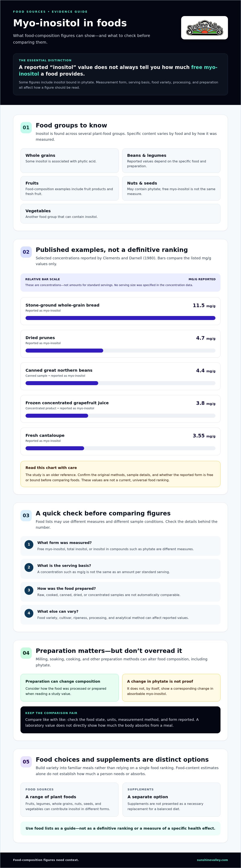
Task: Select the section 01 number badge
Action: click(x=26, y=128)
